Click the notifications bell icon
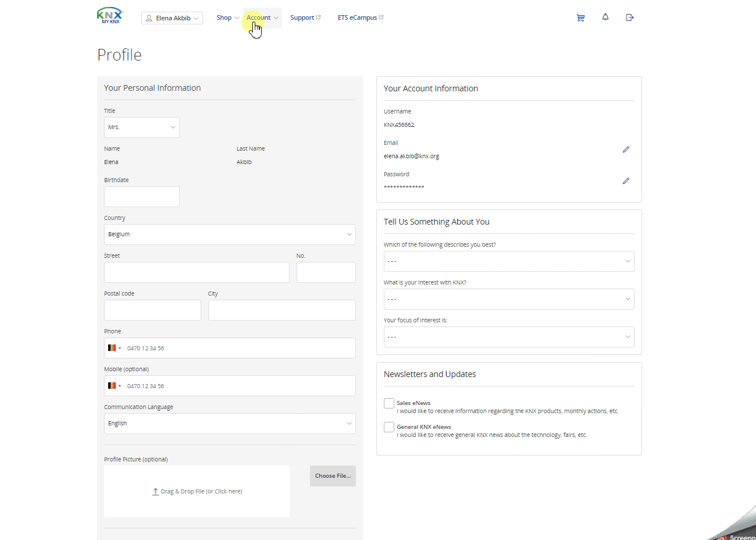Screen dimensions: 756x540 (605, 17)
